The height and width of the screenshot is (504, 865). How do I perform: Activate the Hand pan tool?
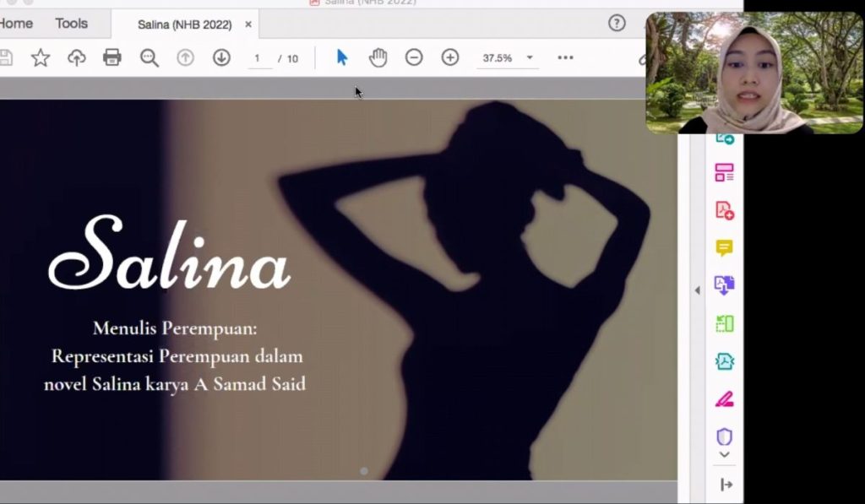pyautogui.click(x=378, y=57)
